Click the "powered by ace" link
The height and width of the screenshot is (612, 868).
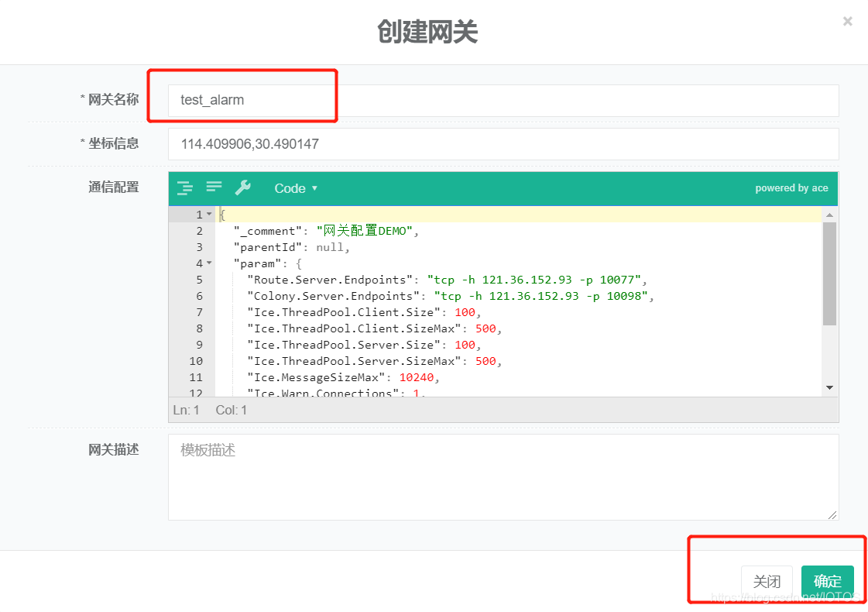click(791, 187)
